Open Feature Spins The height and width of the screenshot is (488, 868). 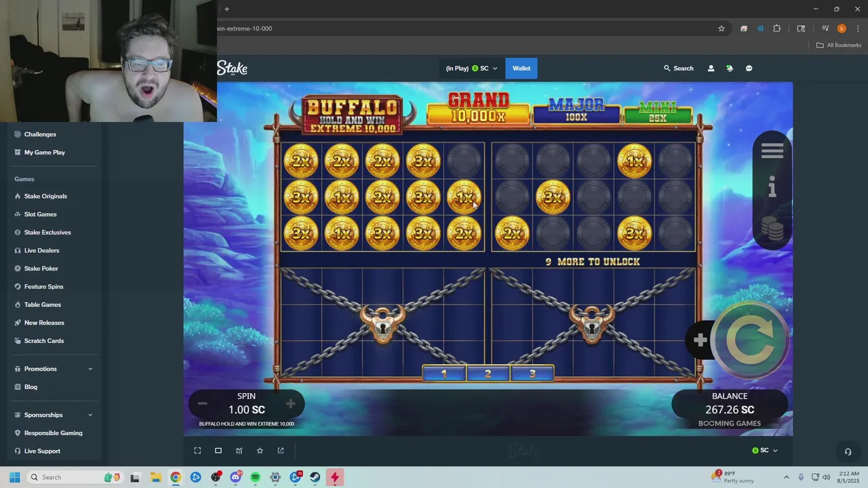[43, 287]
